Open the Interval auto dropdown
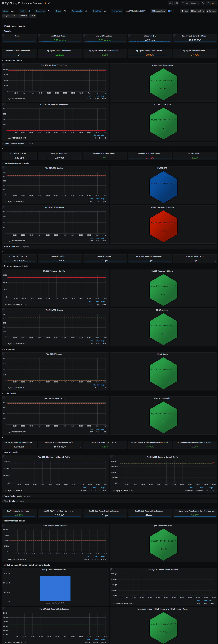This screenshot has width=218, height=644. click(x=13, y=11)
